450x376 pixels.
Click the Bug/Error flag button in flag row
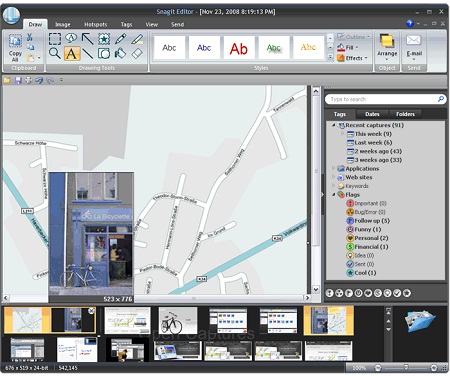[x=339, y=293]
